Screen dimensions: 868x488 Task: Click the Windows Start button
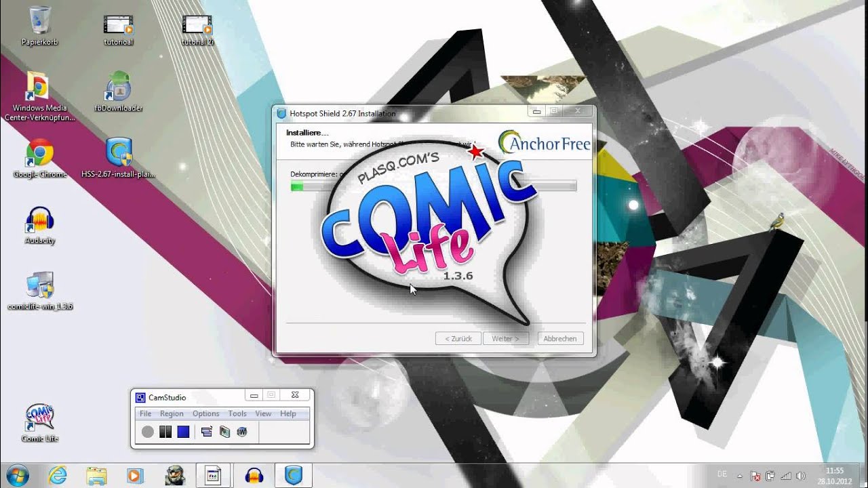point(16,476)
